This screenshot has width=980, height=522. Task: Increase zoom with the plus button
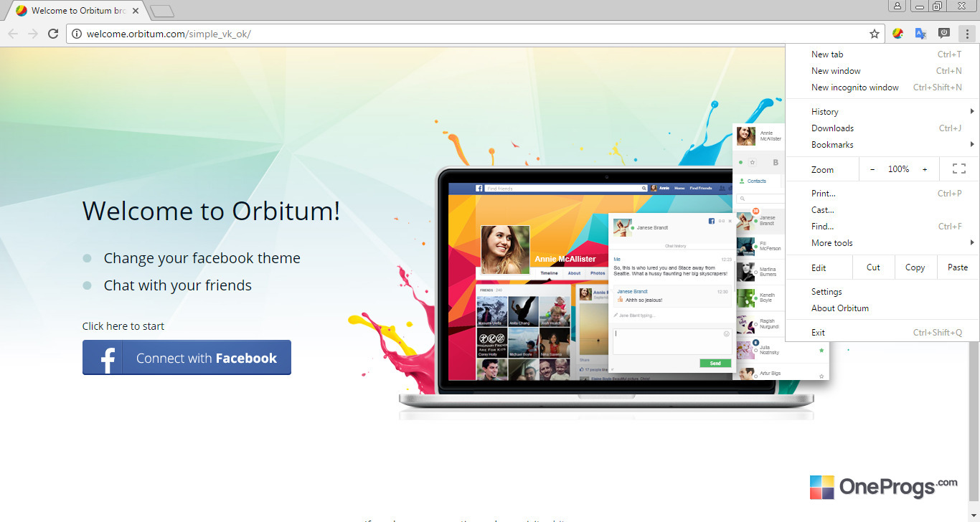tap(925, 169)
